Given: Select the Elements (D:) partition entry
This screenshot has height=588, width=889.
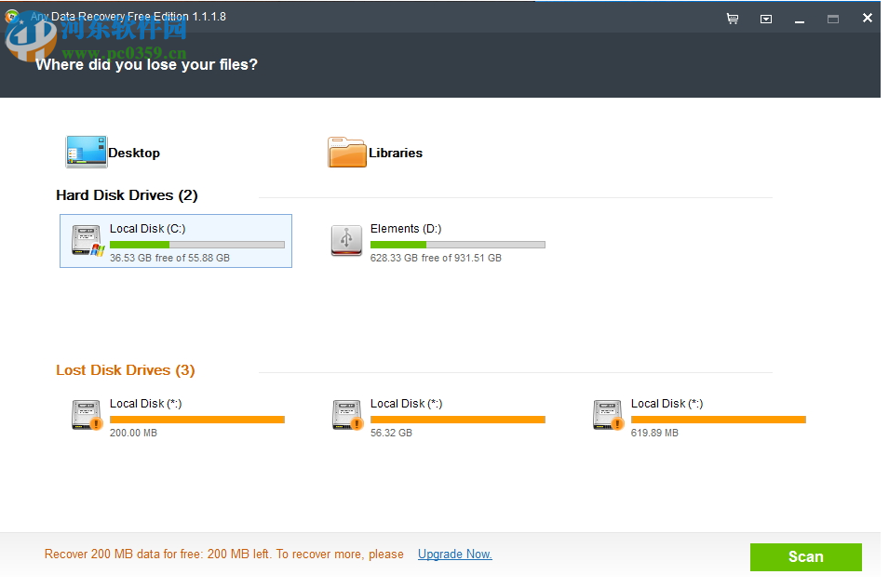Looking at the screenshot, I should (438, 241).
